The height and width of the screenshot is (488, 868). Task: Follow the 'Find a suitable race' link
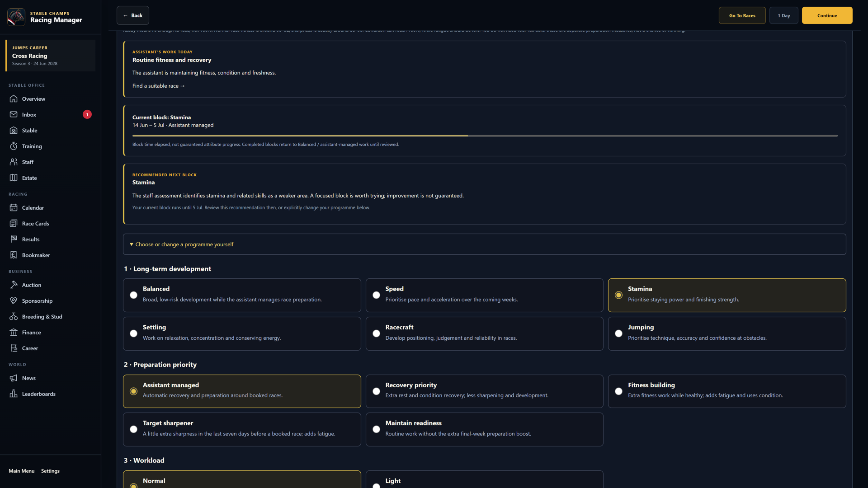(x=158, y=86)
